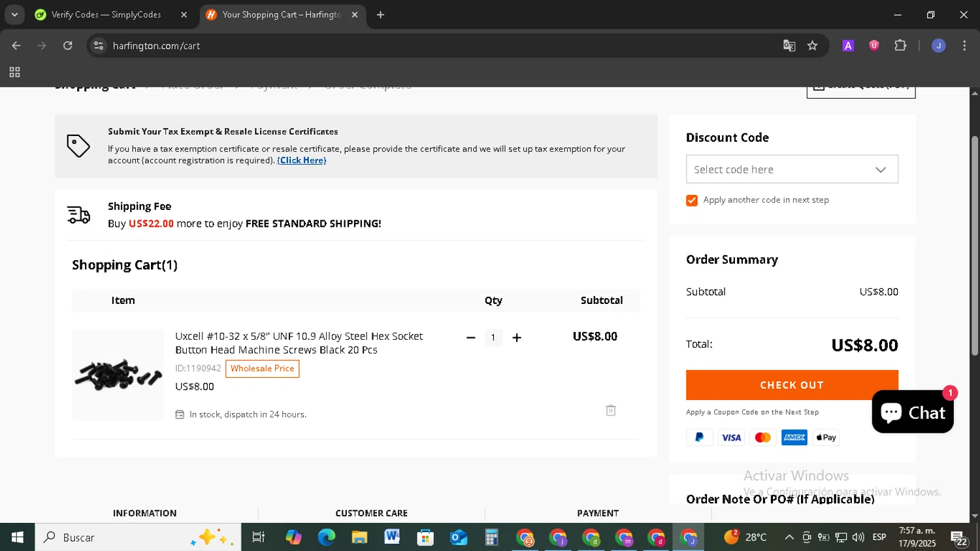The image size is (980, 551).
Task: Go back to the previous page
Action: coord(16,46)
